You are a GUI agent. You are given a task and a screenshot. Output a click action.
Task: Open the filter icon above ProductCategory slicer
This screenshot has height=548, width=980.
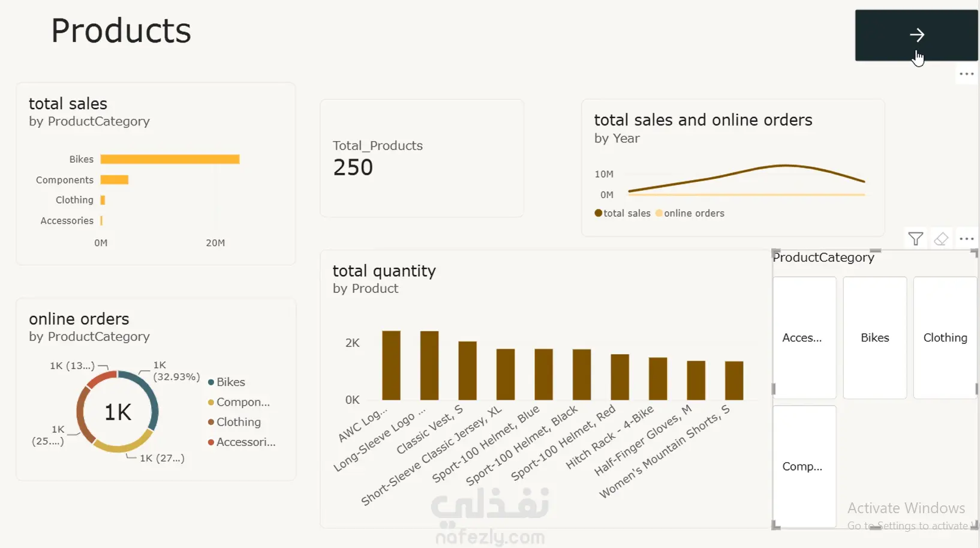tap(915, 239)
